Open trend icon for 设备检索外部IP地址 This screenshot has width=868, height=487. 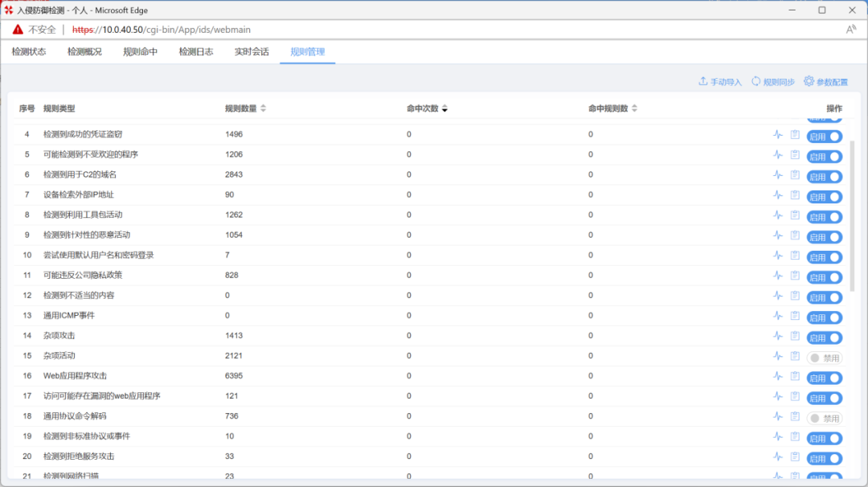778,194
